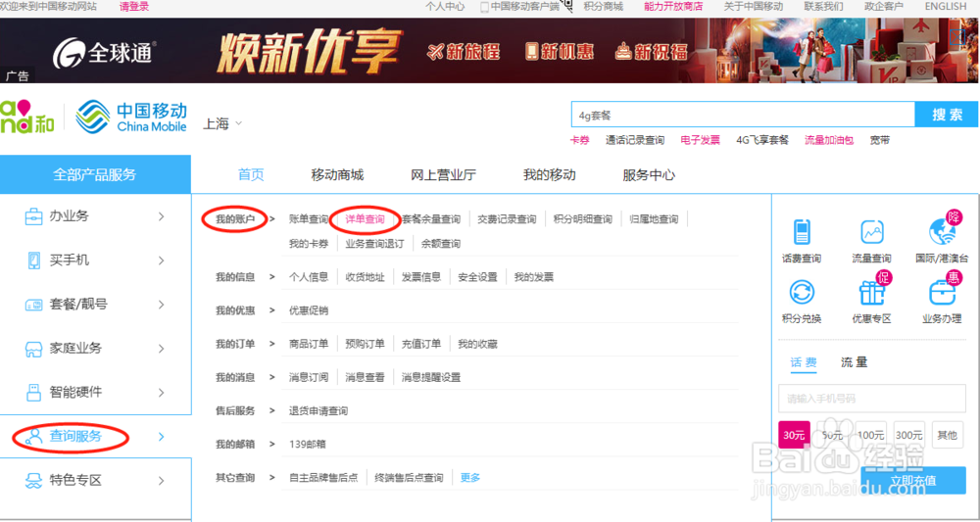
Task: Open the 流量查询 data usage icon
Action: tap(872, 232)
